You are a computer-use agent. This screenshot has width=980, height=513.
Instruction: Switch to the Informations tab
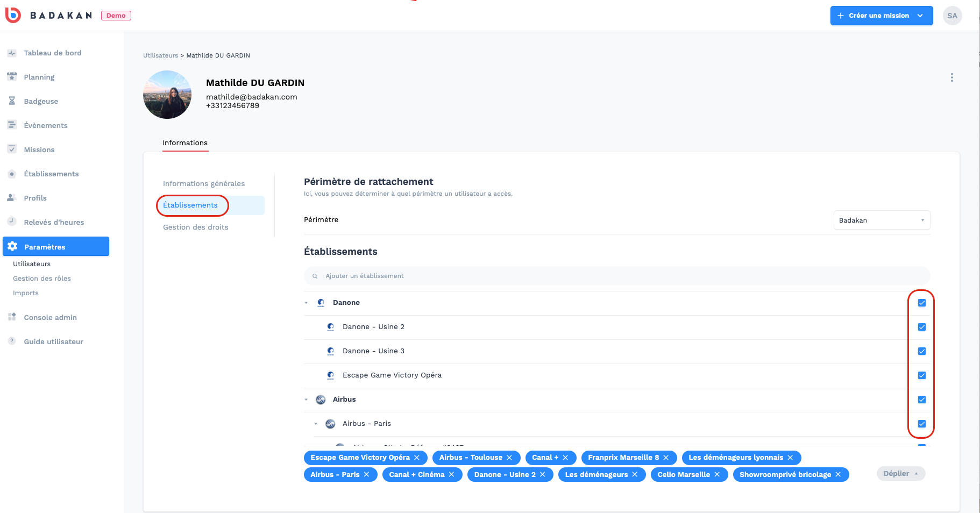185,142
